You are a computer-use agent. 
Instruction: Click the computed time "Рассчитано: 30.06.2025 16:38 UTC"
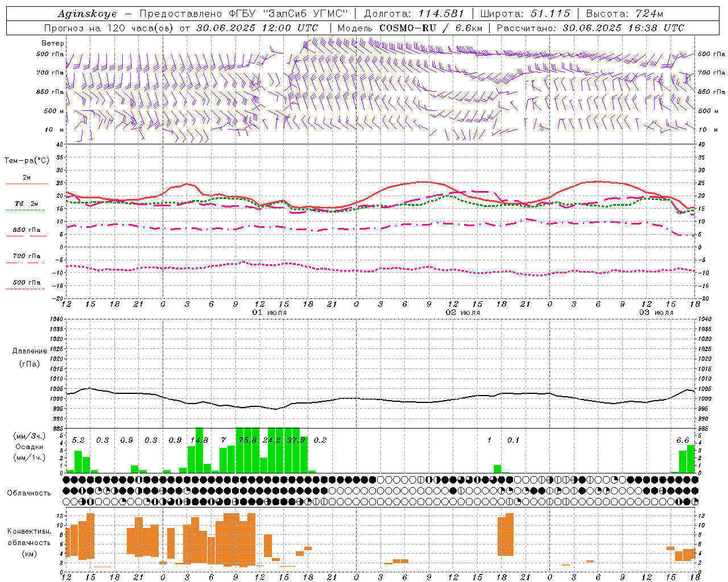pos(590,28)
